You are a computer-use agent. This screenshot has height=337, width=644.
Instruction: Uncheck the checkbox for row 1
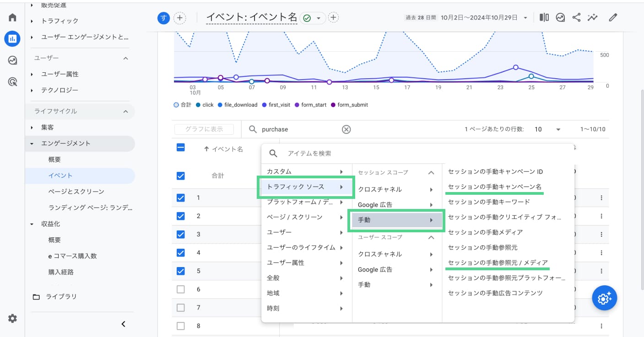[x=181, y=198]
